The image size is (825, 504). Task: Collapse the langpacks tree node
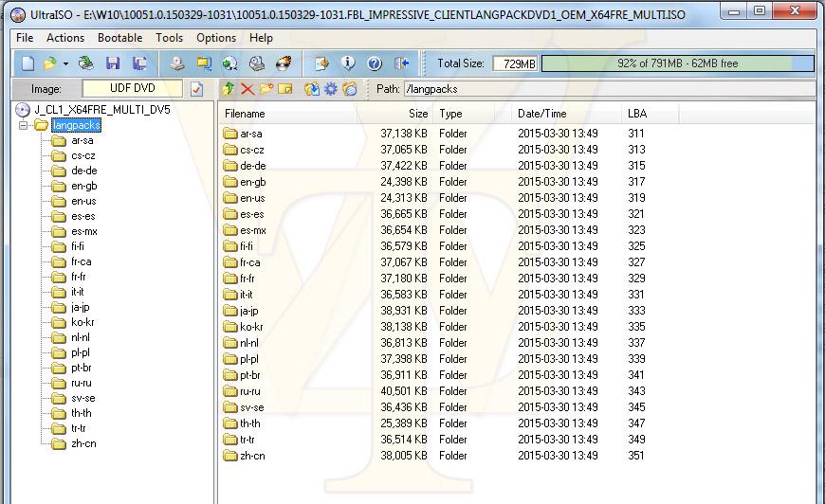pos(23,125)
